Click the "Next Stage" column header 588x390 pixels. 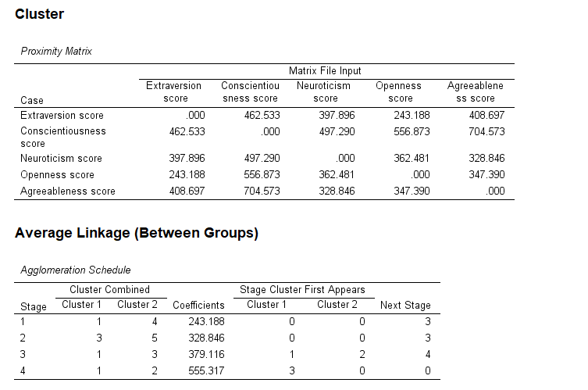coord(404,306)
